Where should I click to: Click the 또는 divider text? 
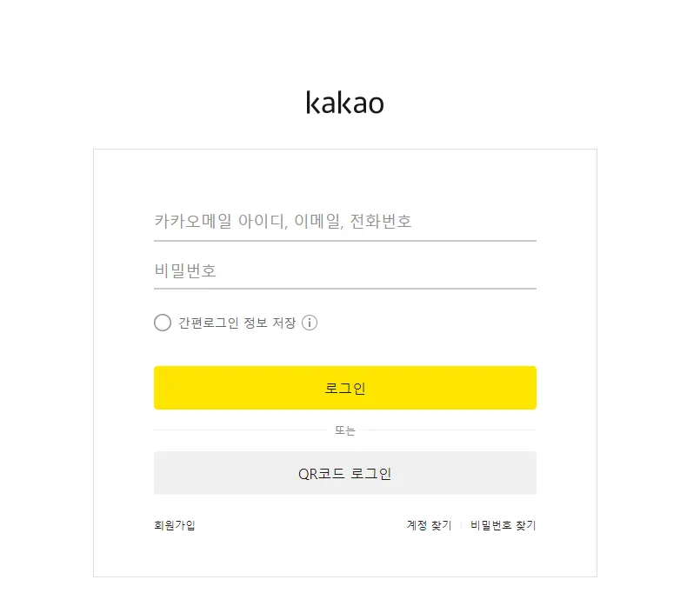tap(345, 430)
